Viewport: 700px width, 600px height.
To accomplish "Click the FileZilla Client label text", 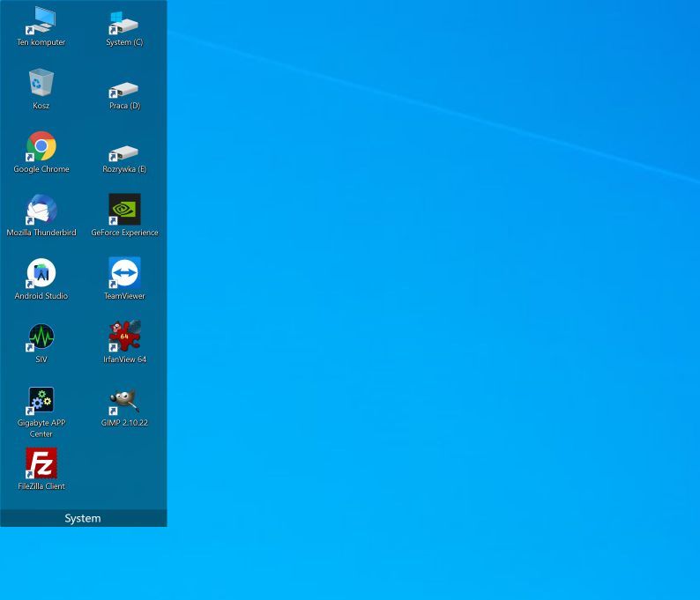I will 41,486.
